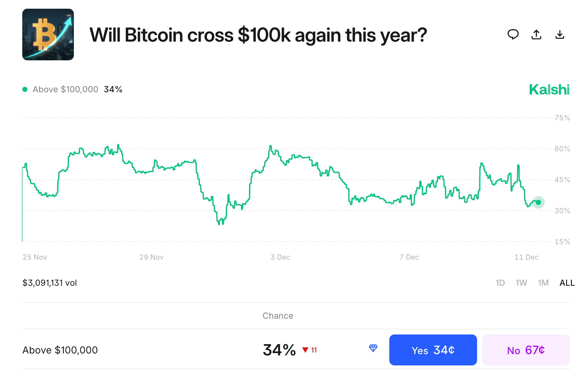Switch chart timeframe to 1W
This screenshot has height=378, width=588.
(x=522, y=283)
